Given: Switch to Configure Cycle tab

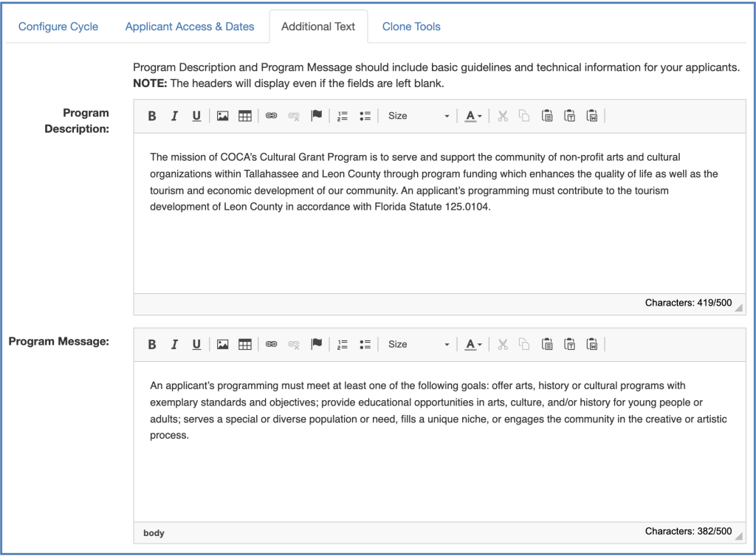Looking at the screenshot, I should coord(58,27).
